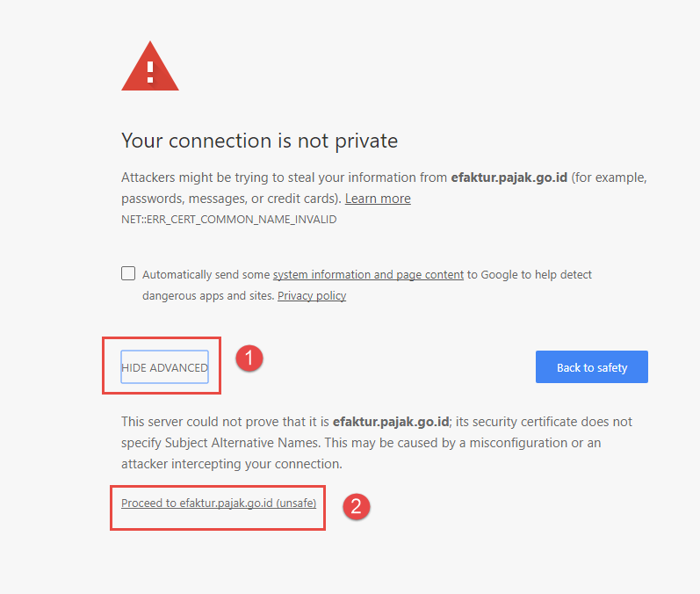Click bold efaktur.pajak.go.id in the Attackers sentence

[509, 177]
